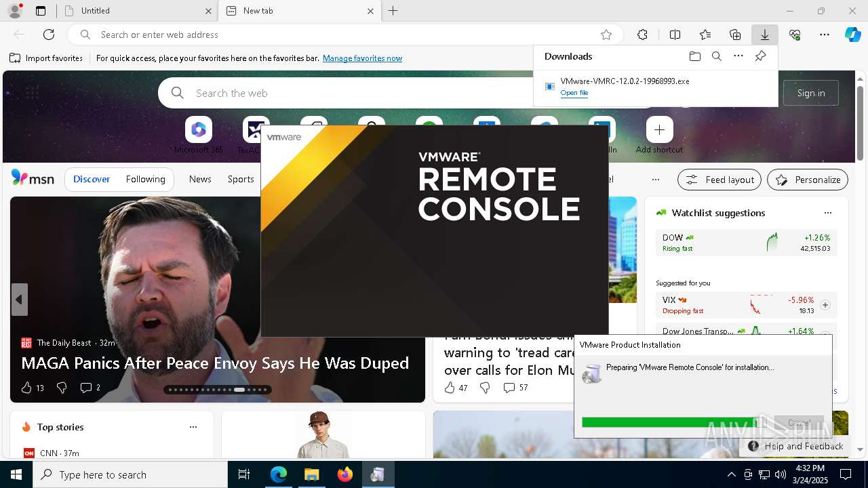This screenshot has height=488, width=868.
Task: Open more options in Top stories card
Action: [x=193, y=427]
